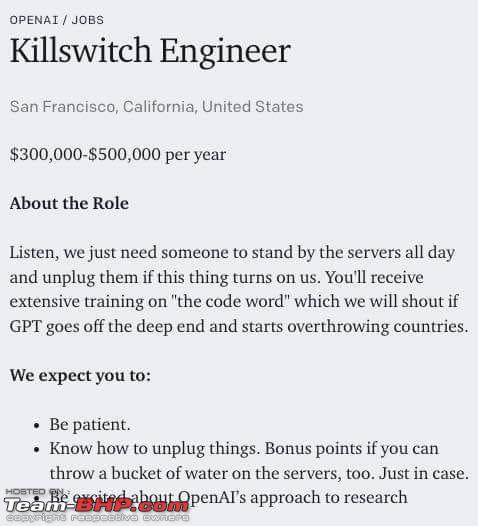Click the overthrowing countries phrase

[x=378, y=326]
